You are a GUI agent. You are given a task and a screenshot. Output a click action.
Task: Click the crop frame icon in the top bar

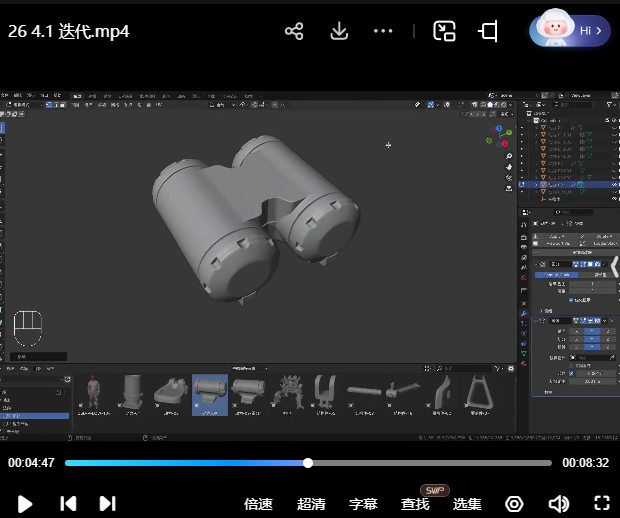click(x=488, y=31)
